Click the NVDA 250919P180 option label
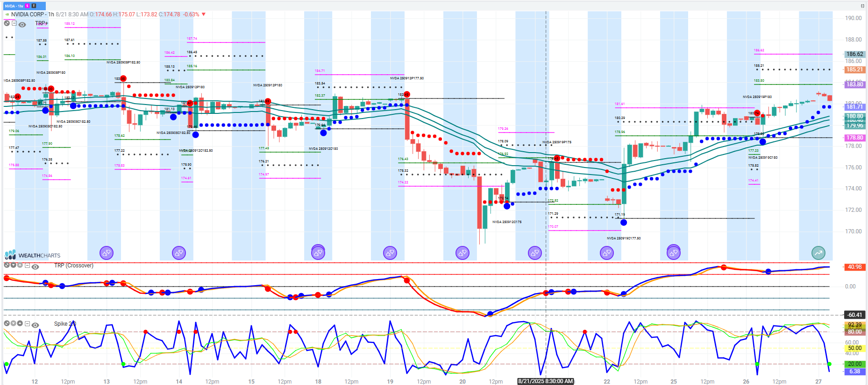 point(757,97)
